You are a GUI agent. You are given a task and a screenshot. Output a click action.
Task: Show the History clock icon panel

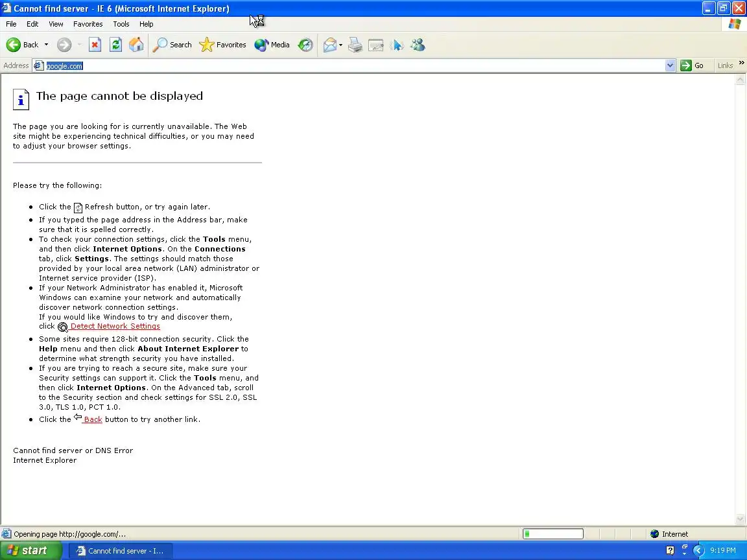click(305, 45)
